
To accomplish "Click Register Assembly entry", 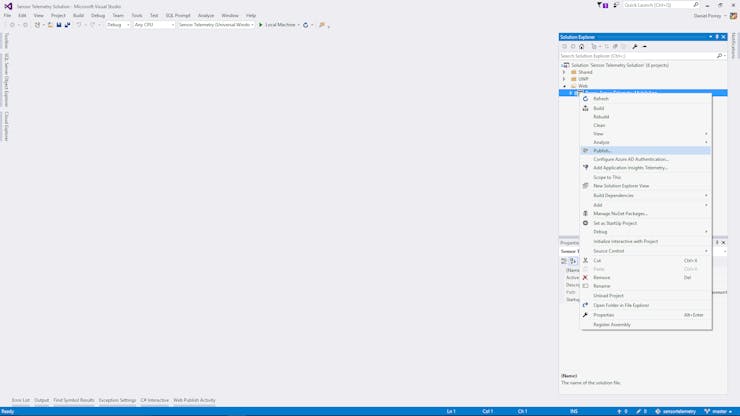I will coord(612,325).
